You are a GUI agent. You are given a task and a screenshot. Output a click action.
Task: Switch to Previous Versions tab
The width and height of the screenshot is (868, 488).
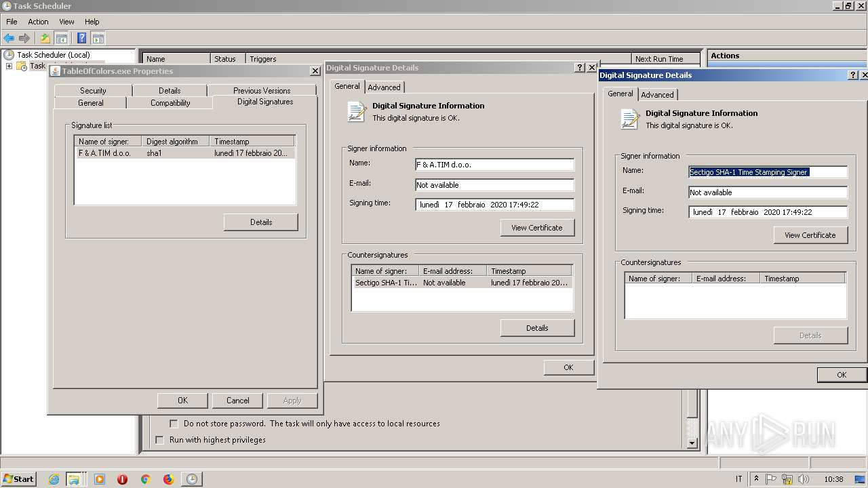pyautogui.click(x=262, y=91)
